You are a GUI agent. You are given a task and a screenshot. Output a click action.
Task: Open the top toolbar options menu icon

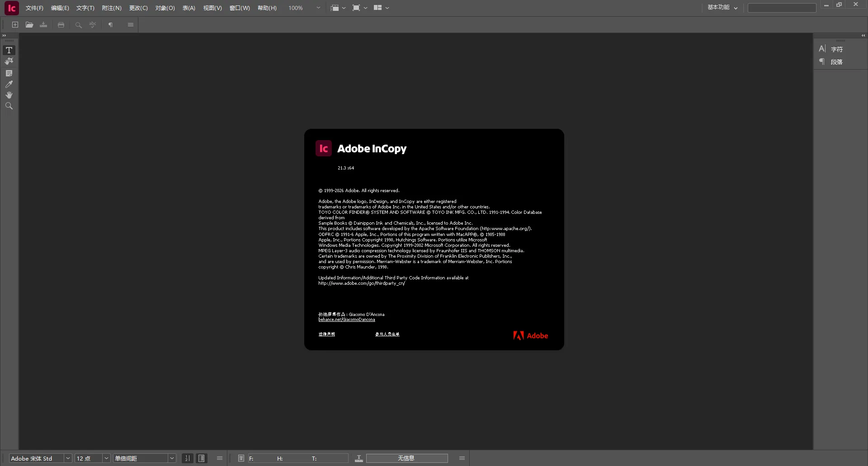point(131,25)
